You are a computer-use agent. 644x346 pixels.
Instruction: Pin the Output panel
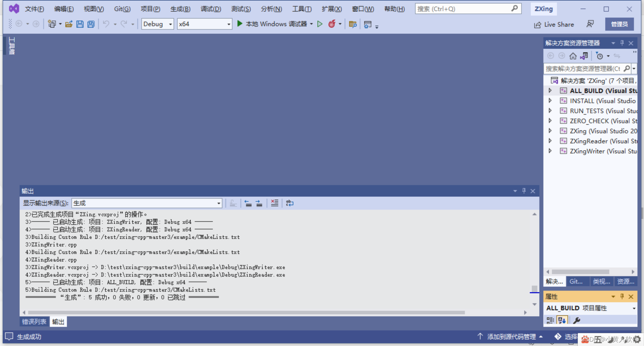524,191
